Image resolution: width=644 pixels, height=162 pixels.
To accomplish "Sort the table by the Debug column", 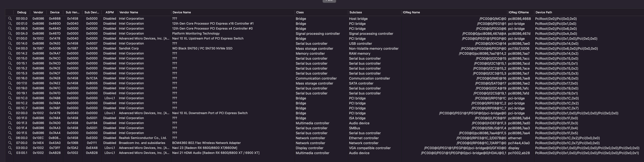I will point(22,12).
